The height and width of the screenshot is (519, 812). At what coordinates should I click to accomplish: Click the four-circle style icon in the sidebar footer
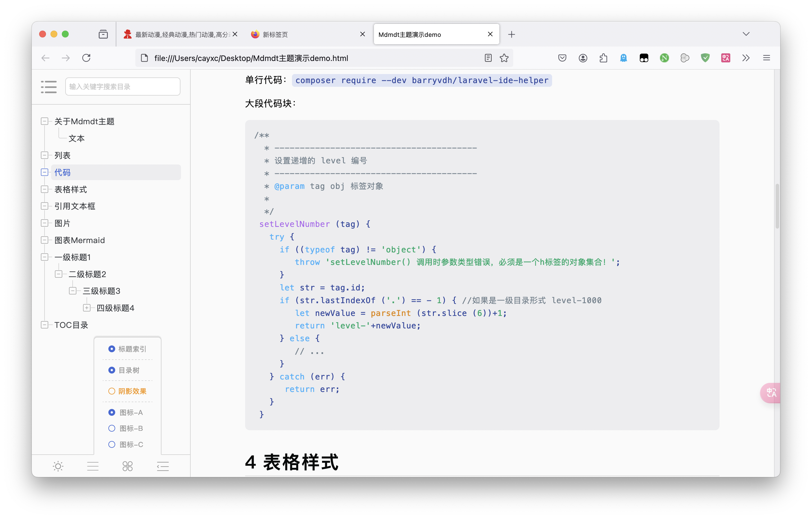(x=127, y=466)
